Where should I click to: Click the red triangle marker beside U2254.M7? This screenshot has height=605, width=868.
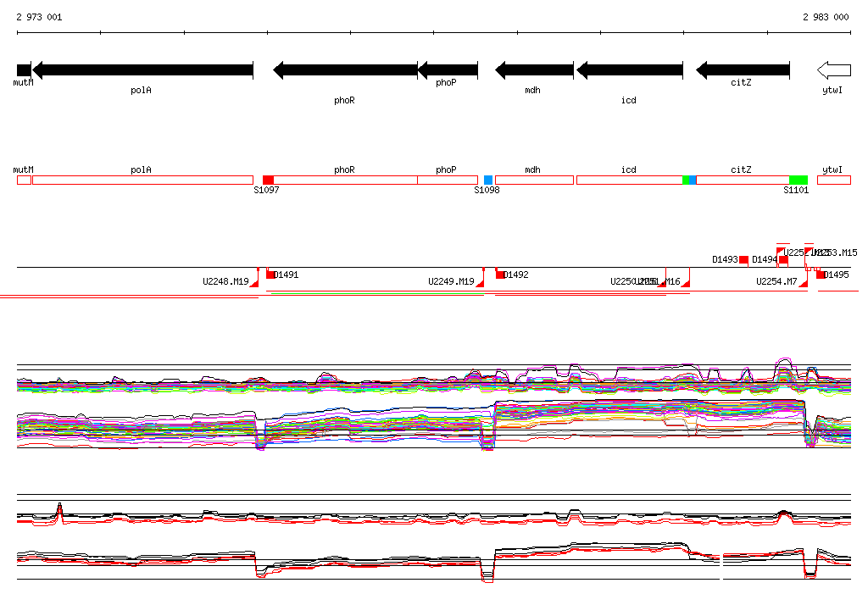(803, 283)
